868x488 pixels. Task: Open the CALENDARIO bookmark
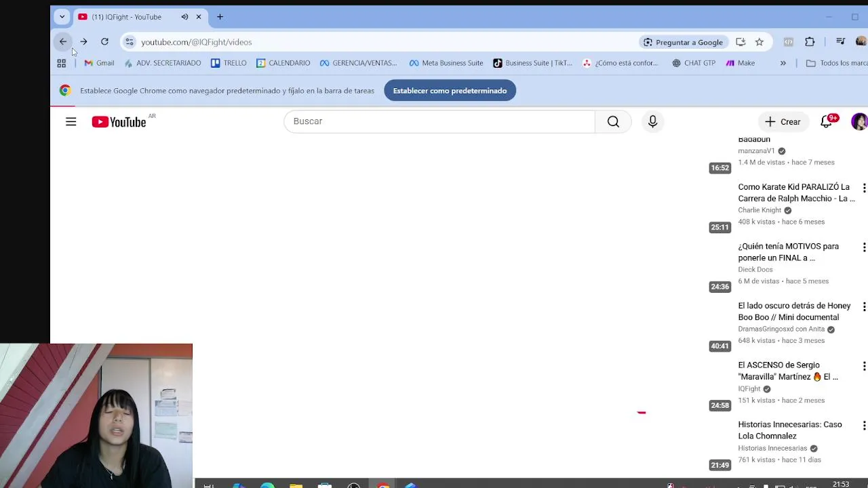pyautogui.click(x=283, y=63)
